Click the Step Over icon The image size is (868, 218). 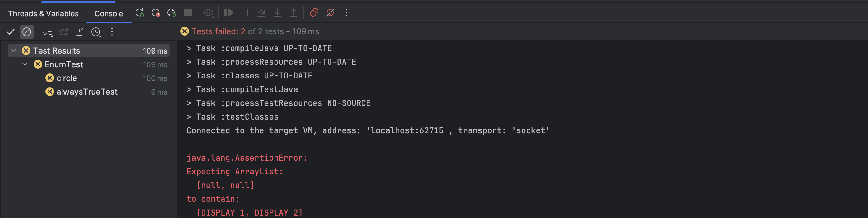click(261, 13)
